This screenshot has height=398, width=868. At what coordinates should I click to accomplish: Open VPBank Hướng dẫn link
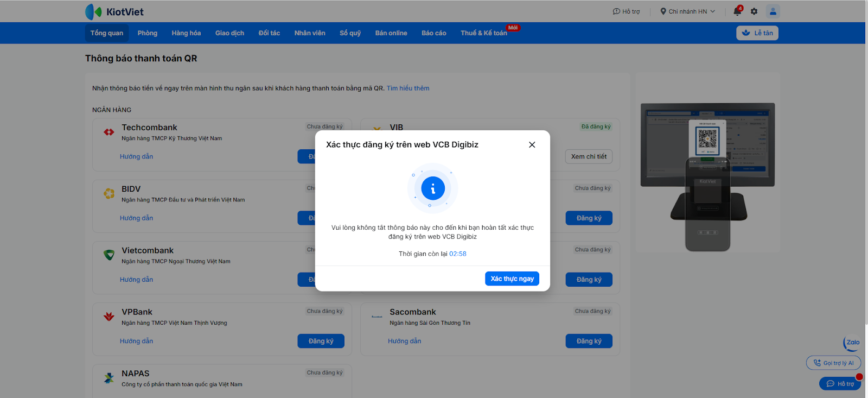pos(137,341)
